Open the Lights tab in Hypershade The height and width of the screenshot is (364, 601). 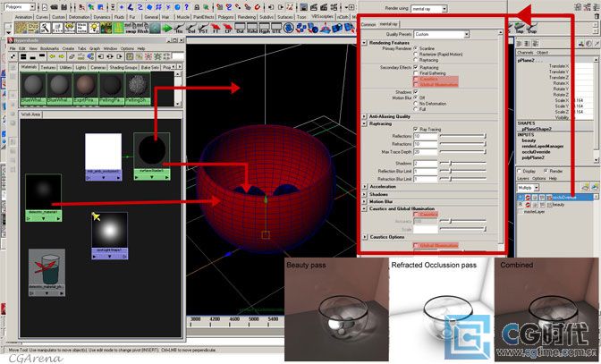click(x=80, y=67)
